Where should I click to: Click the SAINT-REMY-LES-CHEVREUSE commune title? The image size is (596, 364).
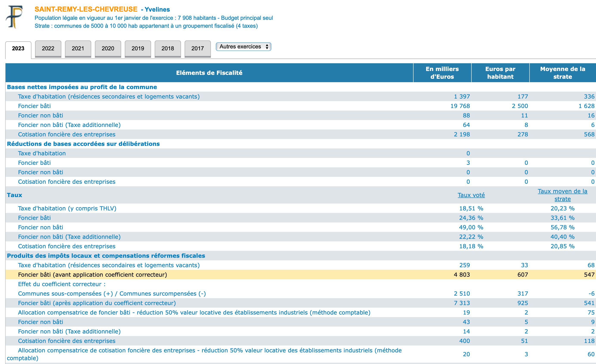86,9
